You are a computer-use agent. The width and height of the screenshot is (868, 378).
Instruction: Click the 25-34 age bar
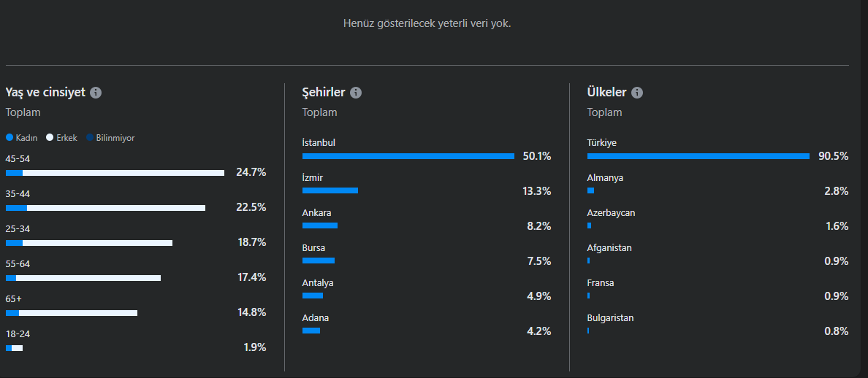[x=89, y=243]
